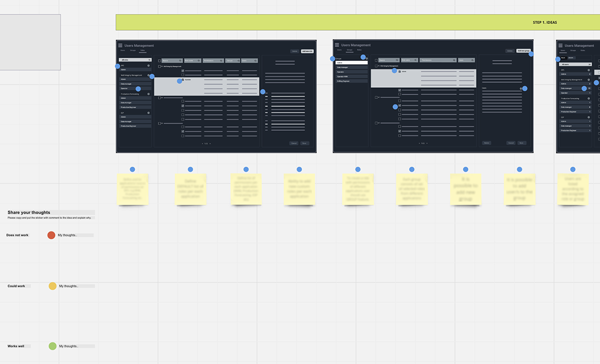The image size is (600, 364).
Task: Click Production Forecasting gear in Roles mockup
Action: (x=148, y=94)
